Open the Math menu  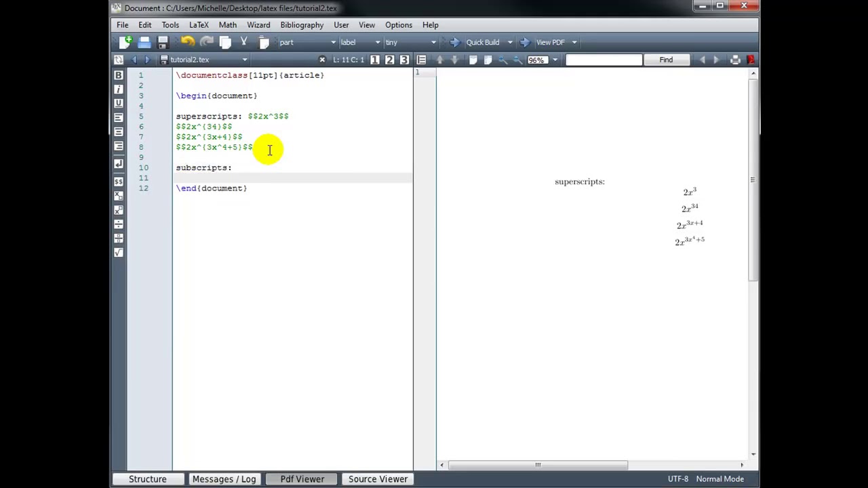(228, 25)
